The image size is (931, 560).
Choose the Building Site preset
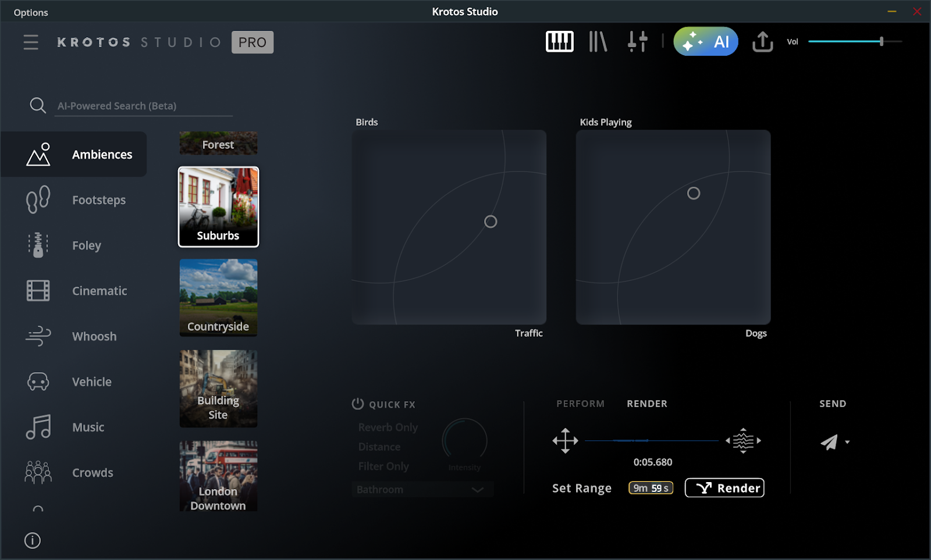[x=218, y=388]
